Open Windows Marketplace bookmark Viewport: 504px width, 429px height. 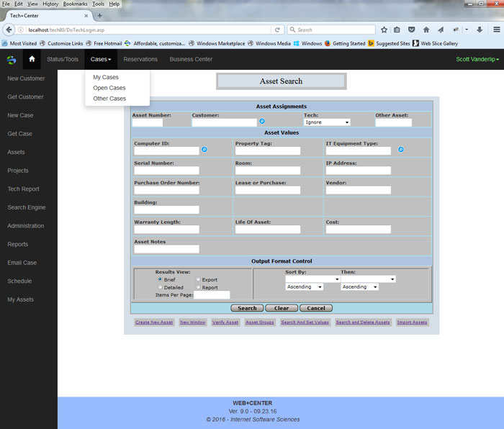217,43
